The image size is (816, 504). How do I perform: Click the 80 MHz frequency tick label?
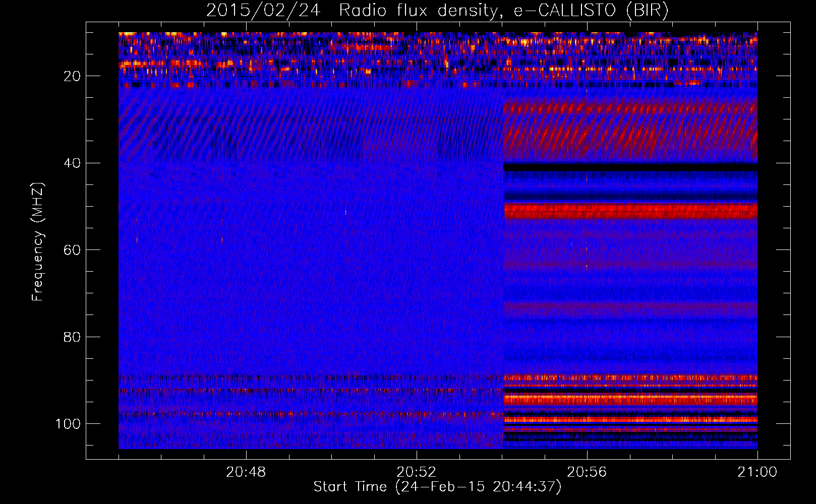tap(72, 337)
